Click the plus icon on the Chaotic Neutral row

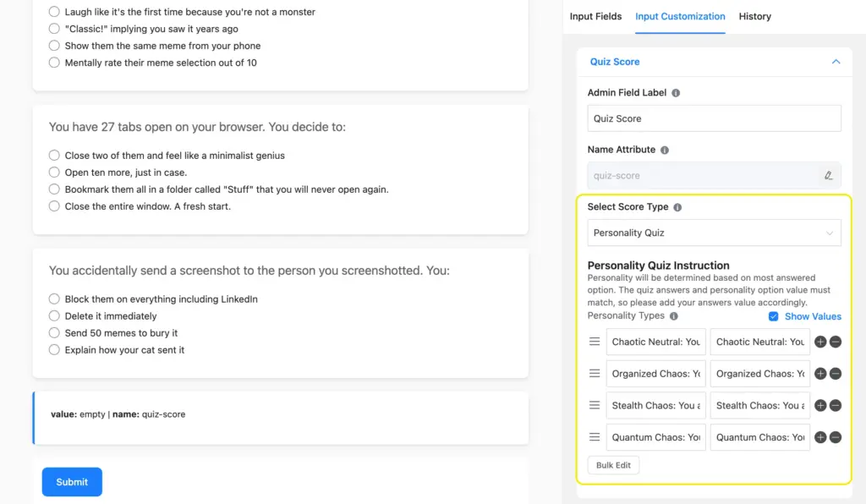point(819,342)
